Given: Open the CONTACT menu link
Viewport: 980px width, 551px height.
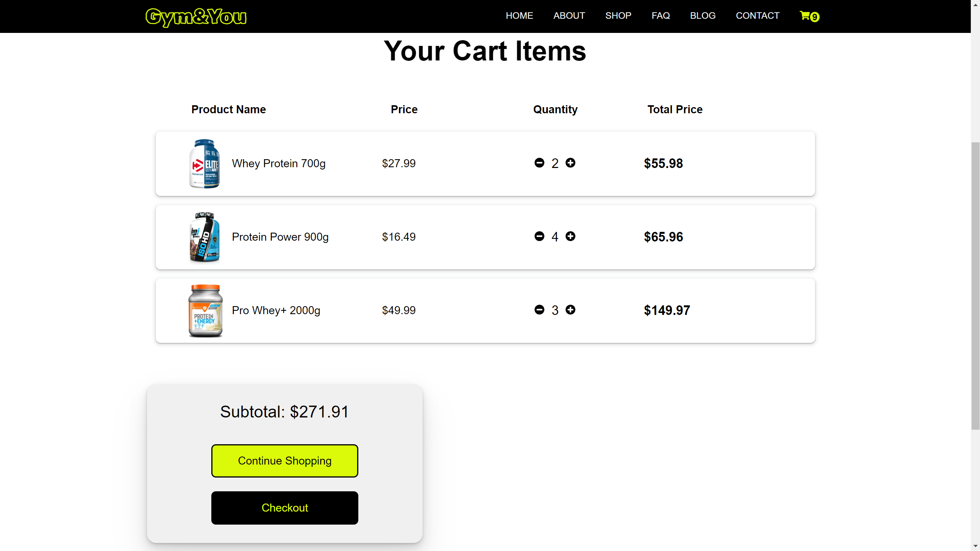Looking at the screenshot, I should pyautogui.click(x=757, y=16).
